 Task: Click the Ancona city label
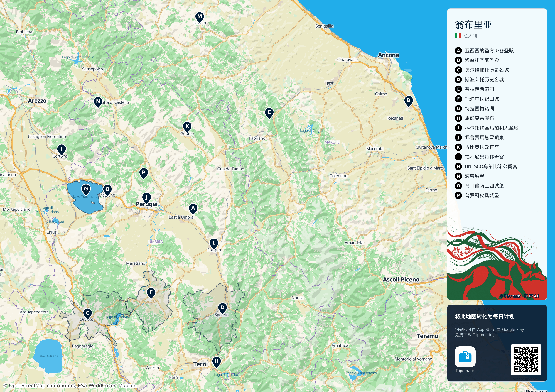point(389,55)
